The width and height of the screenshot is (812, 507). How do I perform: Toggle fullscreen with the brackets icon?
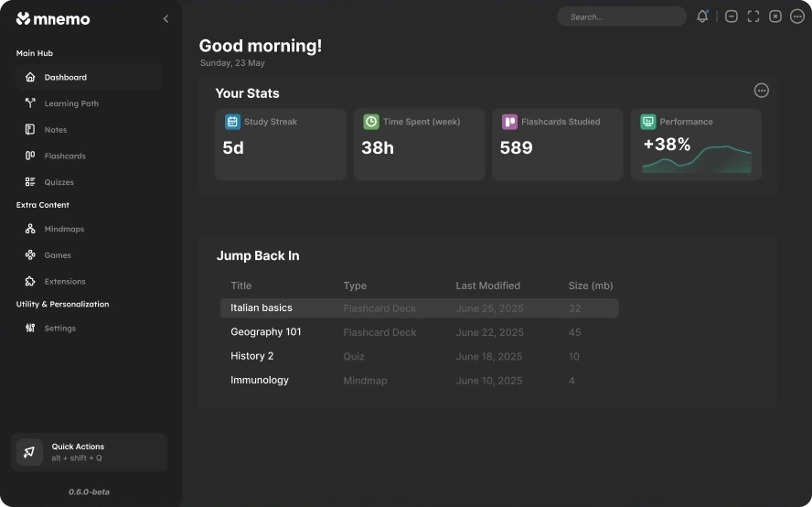(753, 16)
